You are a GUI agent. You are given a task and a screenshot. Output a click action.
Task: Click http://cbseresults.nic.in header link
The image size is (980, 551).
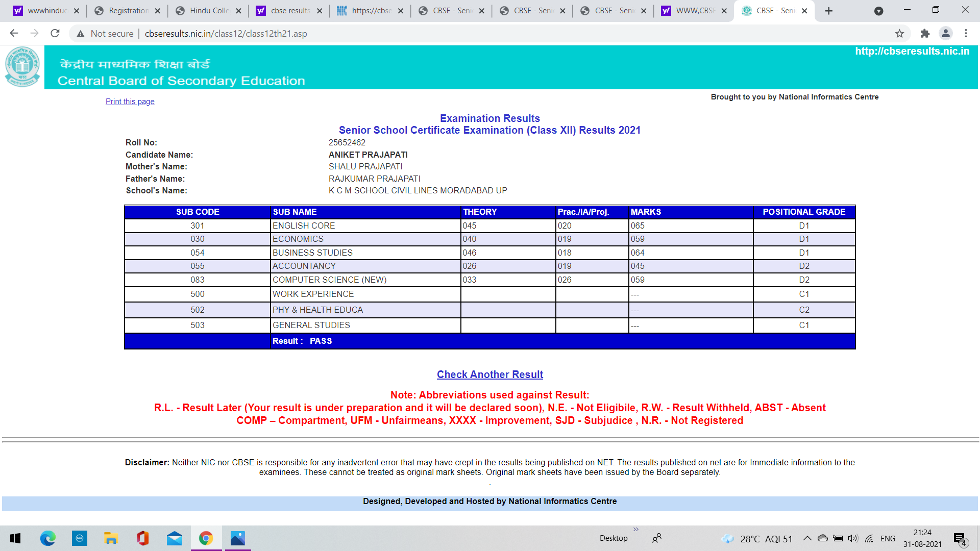912,51
